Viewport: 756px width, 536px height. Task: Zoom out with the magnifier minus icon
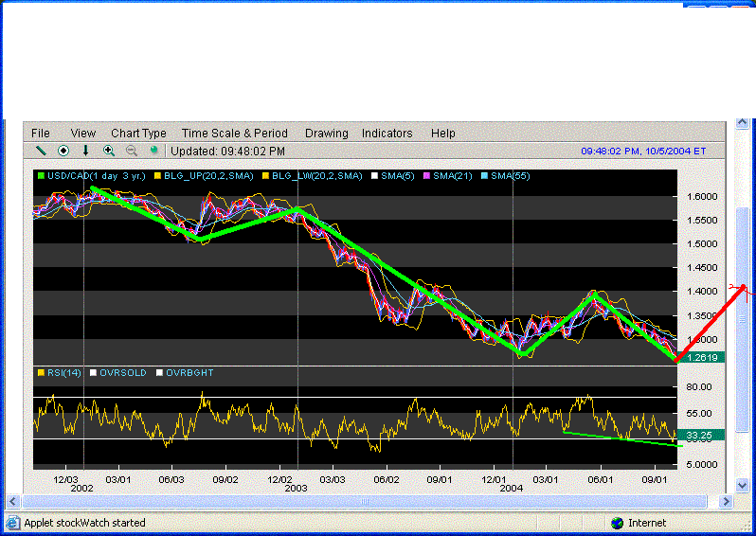[132, 151]
